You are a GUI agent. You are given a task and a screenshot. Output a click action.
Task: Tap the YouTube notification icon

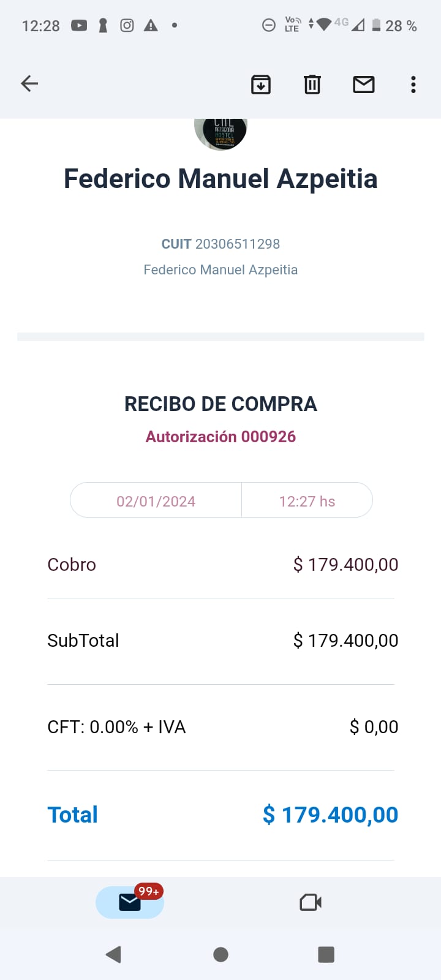[79, 26]
